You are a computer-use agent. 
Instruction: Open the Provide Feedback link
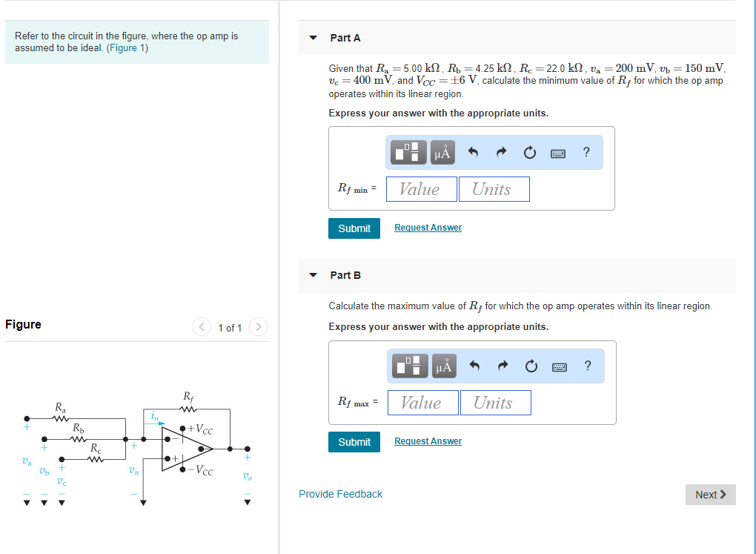(340, 494)
